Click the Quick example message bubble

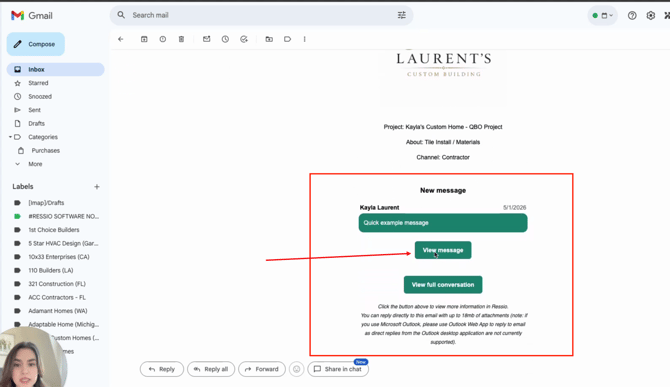(443, 223)
